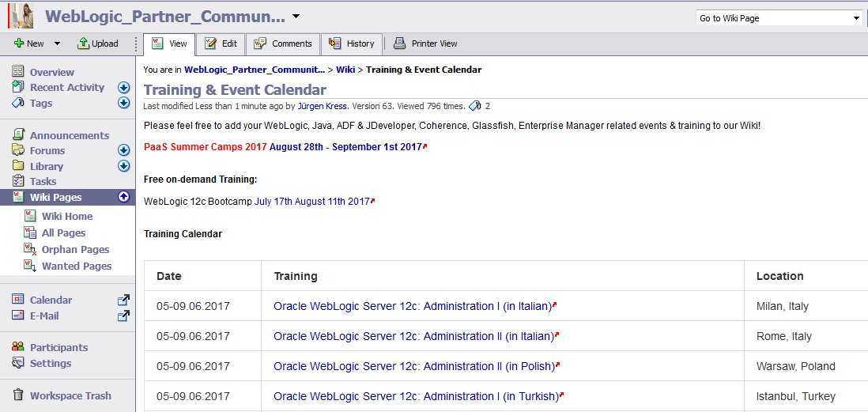Click the Wiki Pages sidebar icon
Viewport: 868px width, 412px height.
[18, 197]
